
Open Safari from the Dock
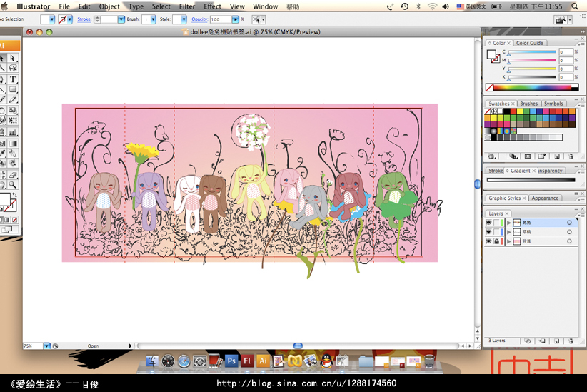tap(184, 361)
